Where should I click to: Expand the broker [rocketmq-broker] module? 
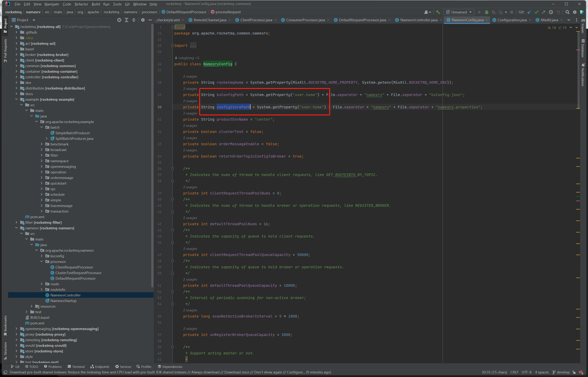coord(16,55)
